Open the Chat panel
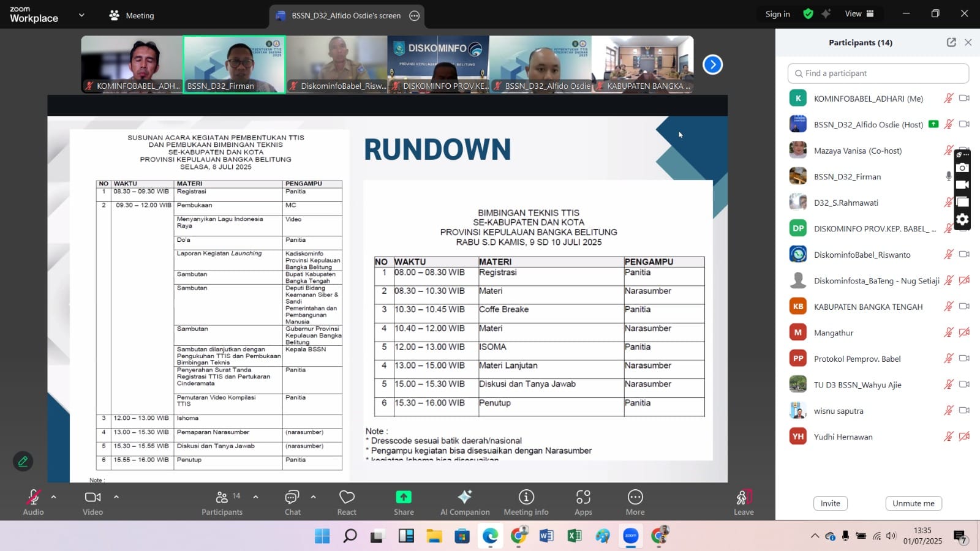Screen dimensions: 980x551 pos(292,502)
